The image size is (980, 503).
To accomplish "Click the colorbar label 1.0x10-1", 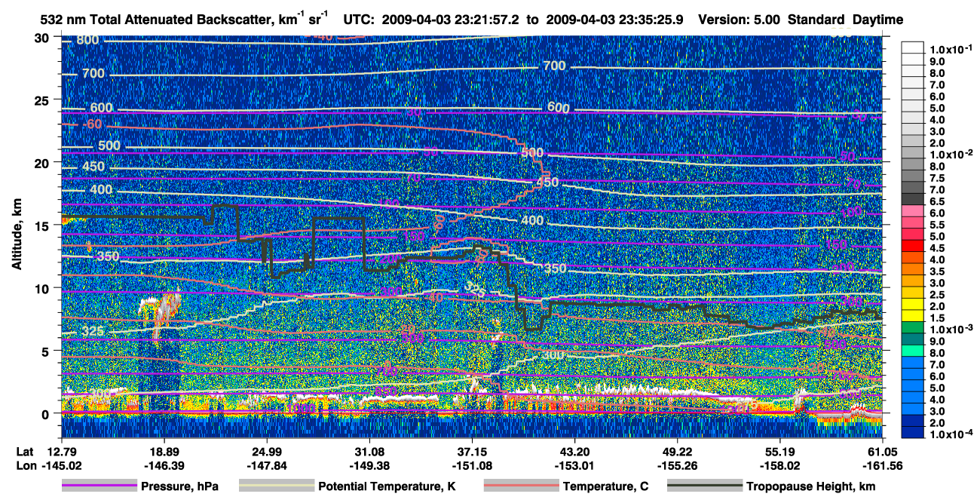I will 951,50.
